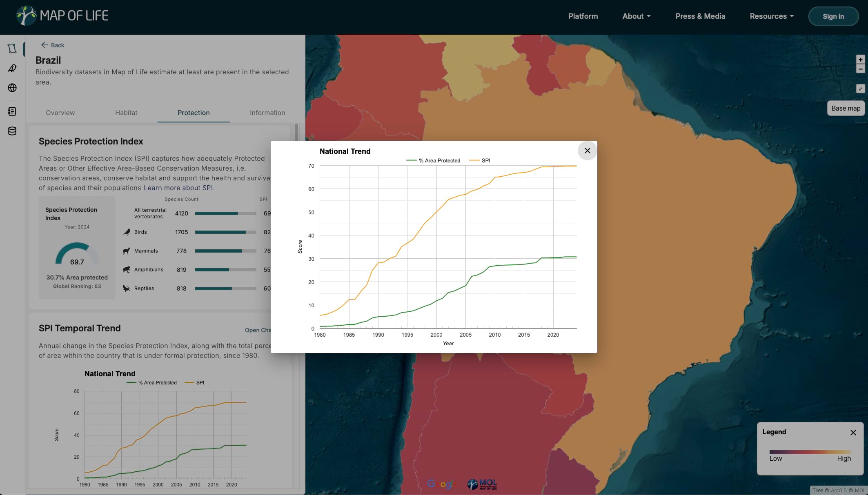
Task: Click the bird species sidebar icon
Action: click(12, 68)
